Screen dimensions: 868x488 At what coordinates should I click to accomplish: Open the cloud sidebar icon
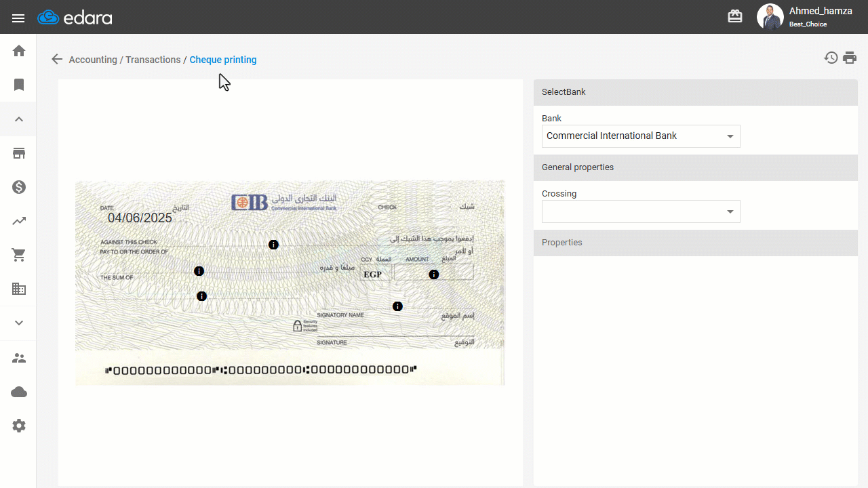pyautogui.click(x=19, y=392)
